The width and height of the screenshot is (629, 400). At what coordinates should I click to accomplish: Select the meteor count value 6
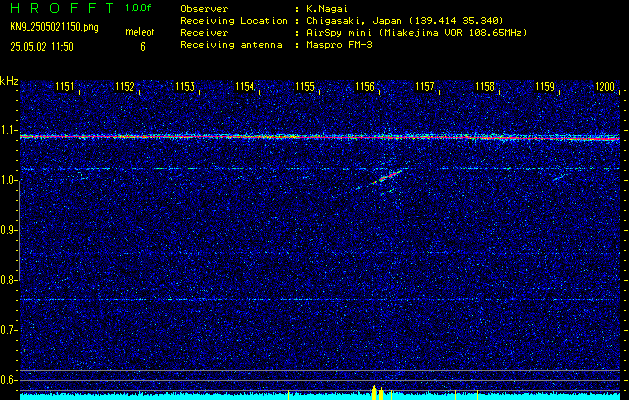143,47
